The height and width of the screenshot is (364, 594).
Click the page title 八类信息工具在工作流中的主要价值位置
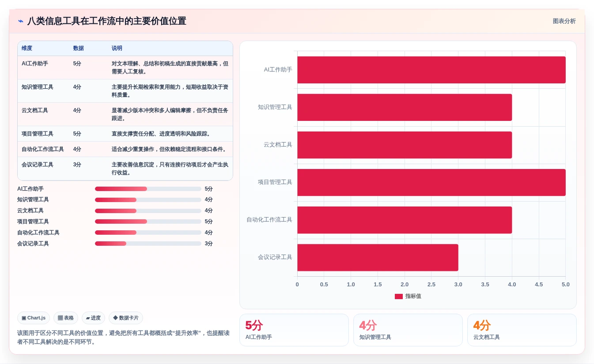click(x=107, y=21)
